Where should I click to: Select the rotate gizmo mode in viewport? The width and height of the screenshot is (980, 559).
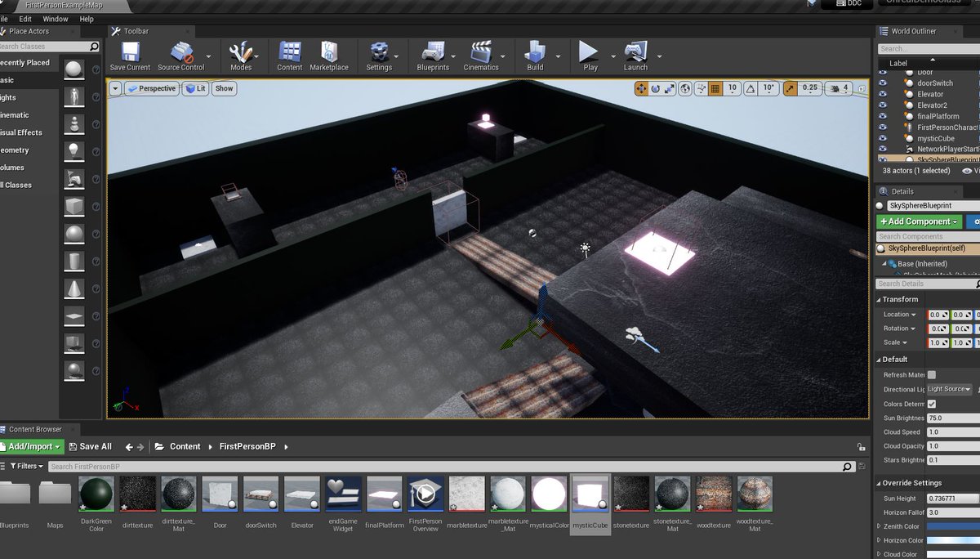[x=655, y=88]
